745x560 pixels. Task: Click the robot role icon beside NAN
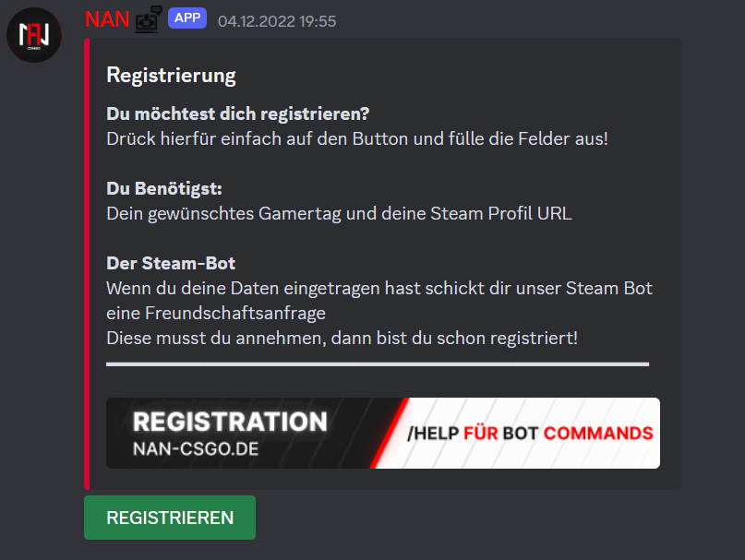click(149, 19)
